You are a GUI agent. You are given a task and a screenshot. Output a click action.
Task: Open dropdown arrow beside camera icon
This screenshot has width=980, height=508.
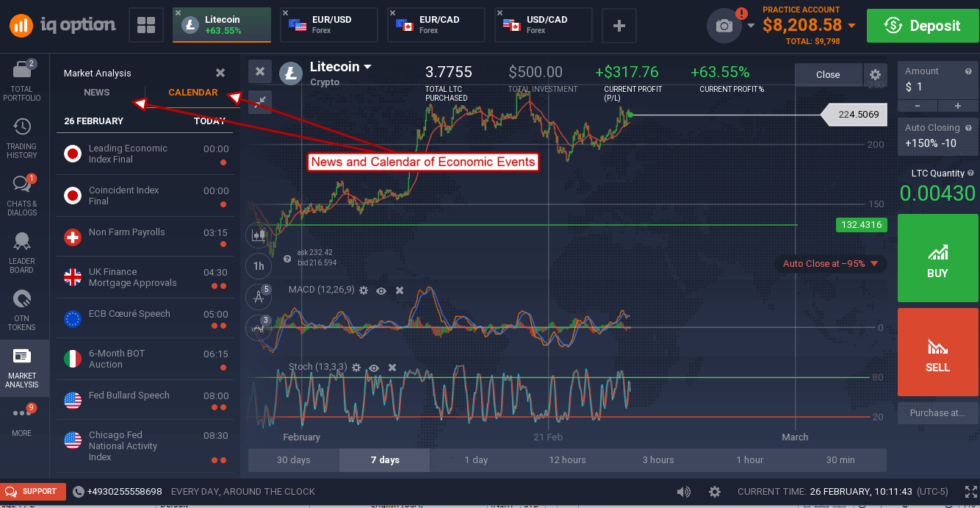pos(751,26)
